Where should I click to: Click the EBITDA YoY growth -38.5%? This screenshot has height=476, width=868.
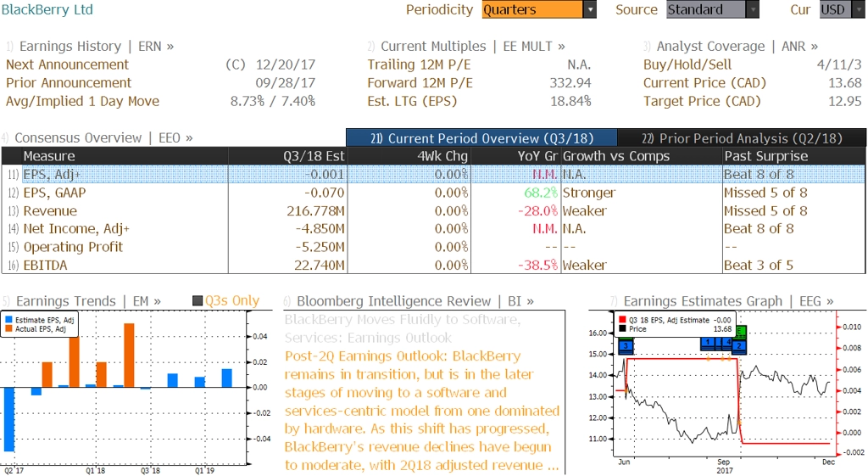pyautogui.click(x=537, y=266)
